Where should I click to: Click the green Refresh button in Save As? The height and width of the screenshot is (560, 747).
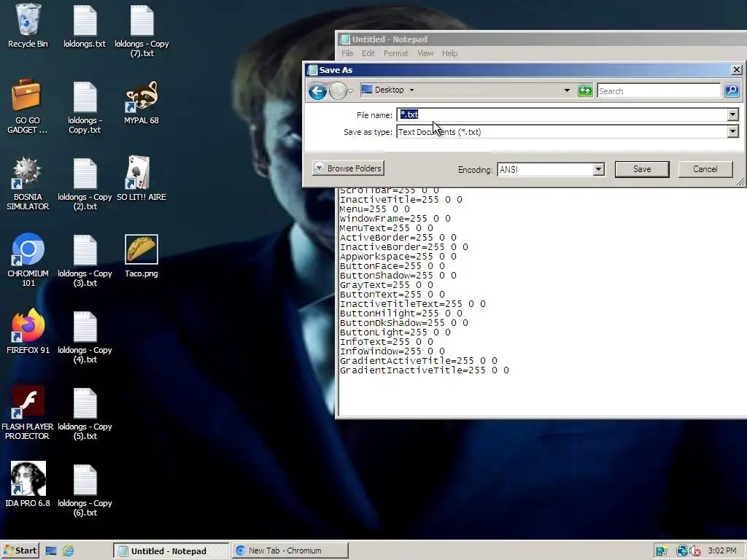click(585, 90)
